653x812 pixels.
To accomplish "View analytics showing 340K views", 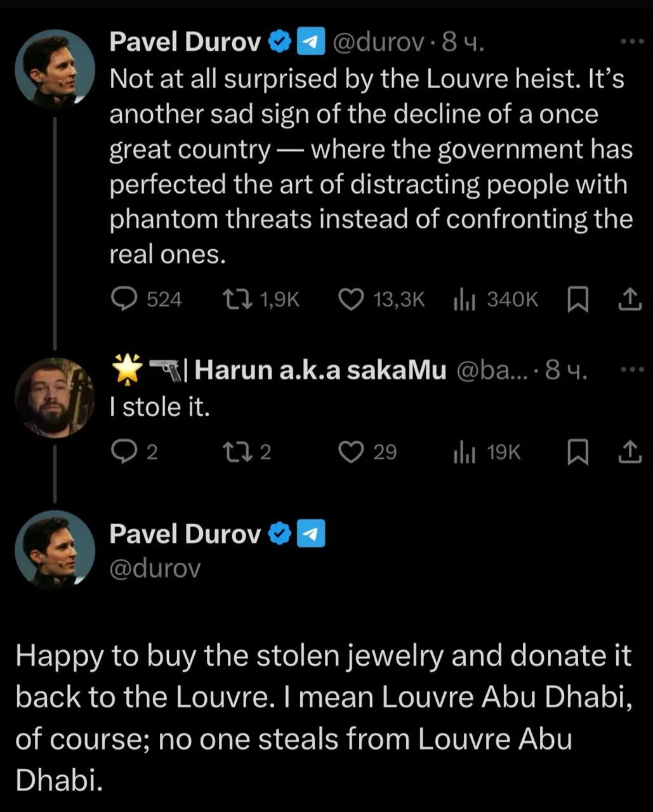I will [465, 299].
